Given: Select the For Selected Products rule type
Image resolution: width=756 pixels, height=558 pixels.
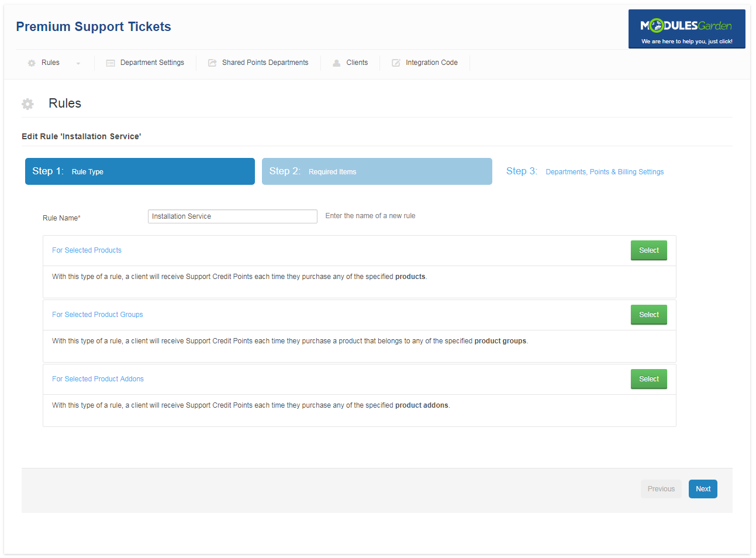Looking at the screenshot, I should point(648,250).
